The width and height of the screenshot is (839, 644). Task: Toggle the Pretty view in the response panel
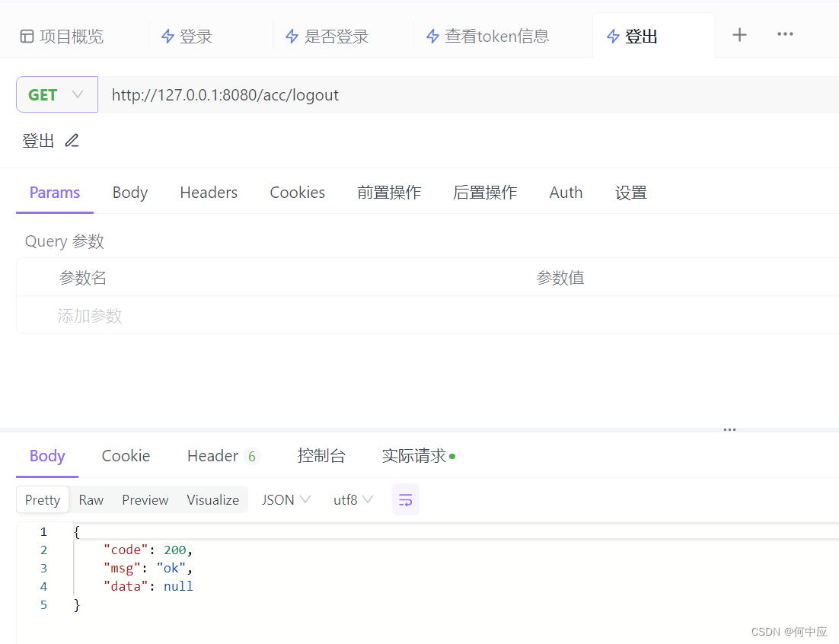click(42, 499)
